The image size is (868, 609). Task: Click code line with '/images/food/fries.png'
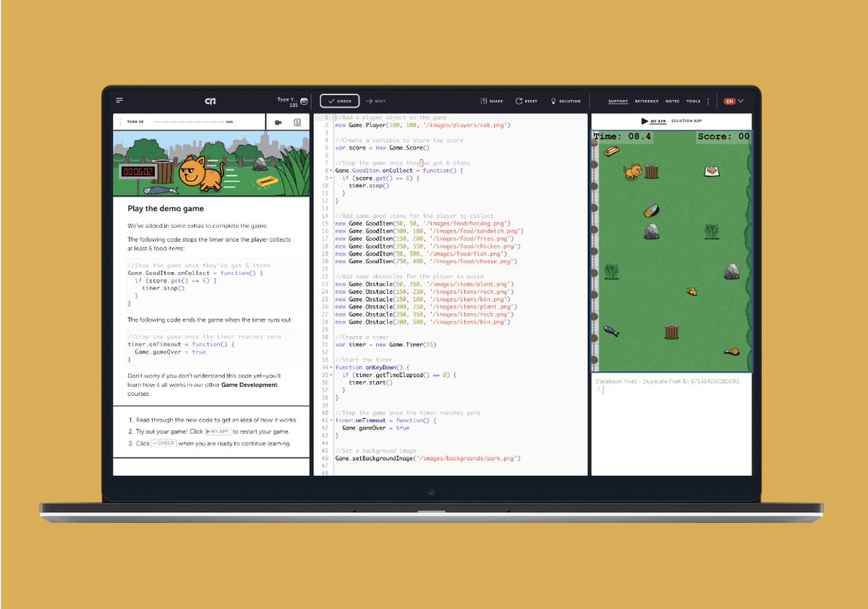click(x=425, y=239)
